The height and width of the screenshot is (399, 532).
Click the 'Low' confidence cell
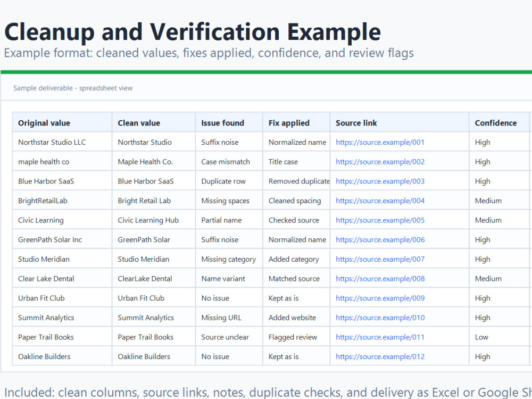click(x=499, y=337)
